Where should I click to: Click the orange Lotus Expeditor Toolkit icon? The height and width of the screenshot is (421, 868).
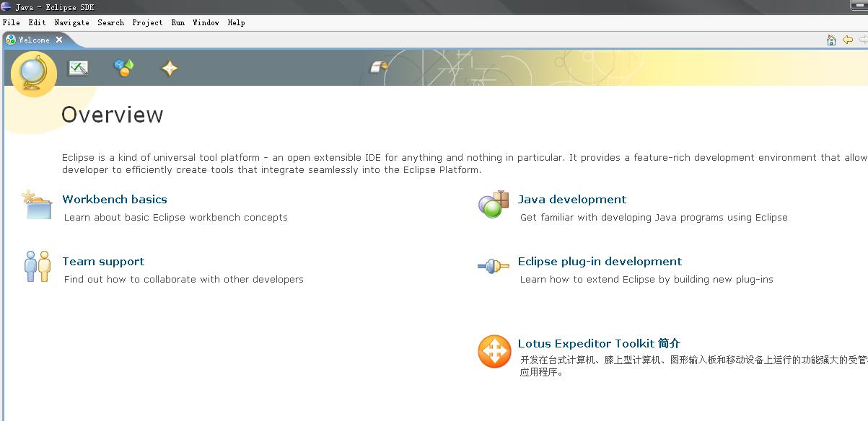pyautogui.click(x=494, y=352)
